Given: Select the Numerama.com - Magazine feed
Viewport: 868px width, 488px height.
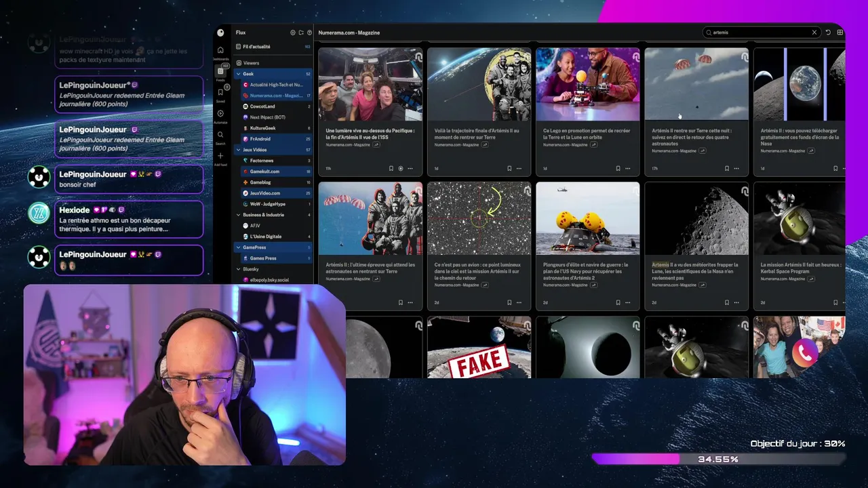Looking at the screenshot, I should click(277, 96).
